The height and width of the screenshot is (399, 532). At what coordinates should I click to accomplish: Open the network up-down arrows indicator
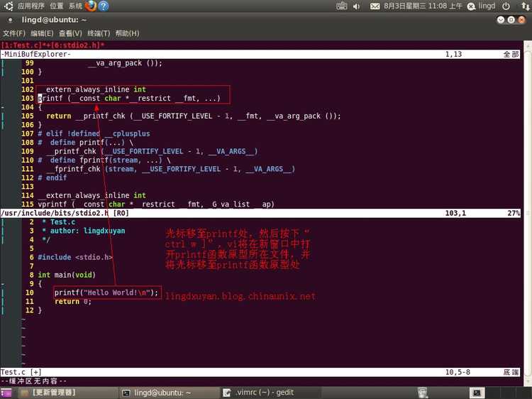(x=525, y=6)
